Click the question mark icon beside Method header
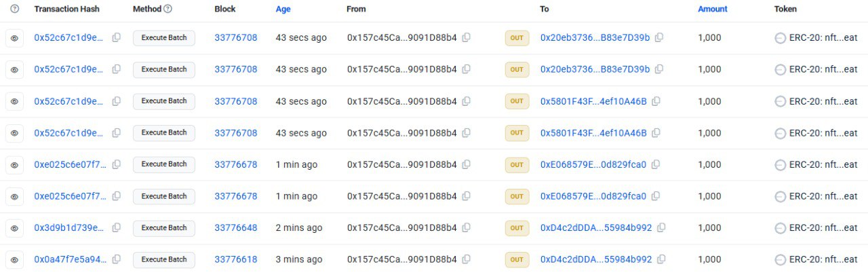The height and width of the screenshot is (275, 868). click(167, 9)
